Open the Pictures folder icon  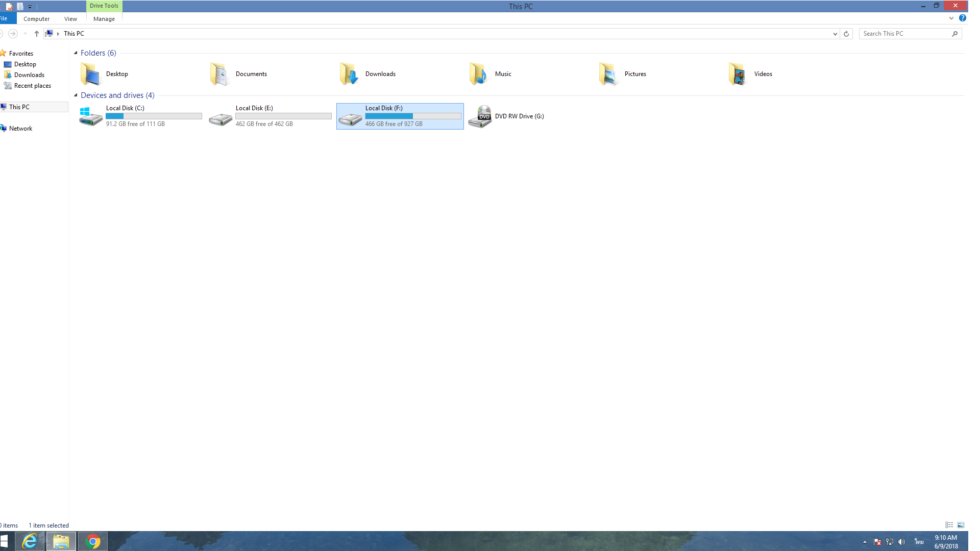608,74
